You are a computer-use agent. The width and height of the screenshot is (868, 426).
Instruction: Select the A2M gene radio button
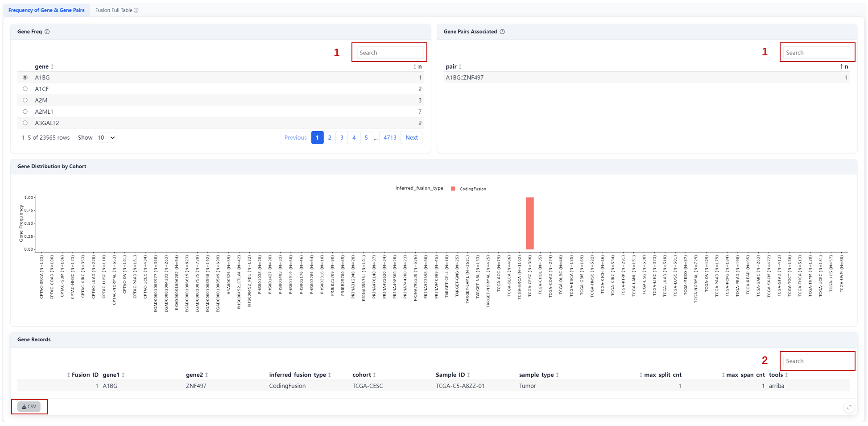pos(25,100)
